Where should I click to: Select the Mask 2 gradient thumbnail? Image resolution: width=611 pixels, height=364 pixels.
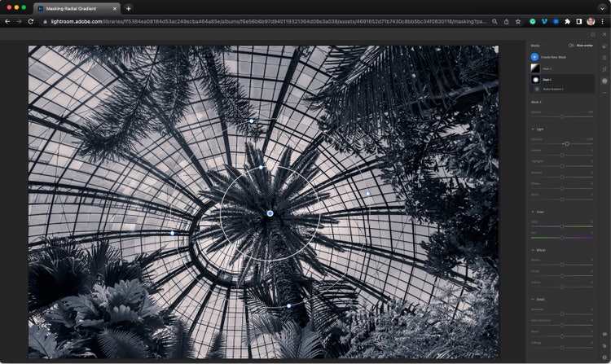[535, 68]
